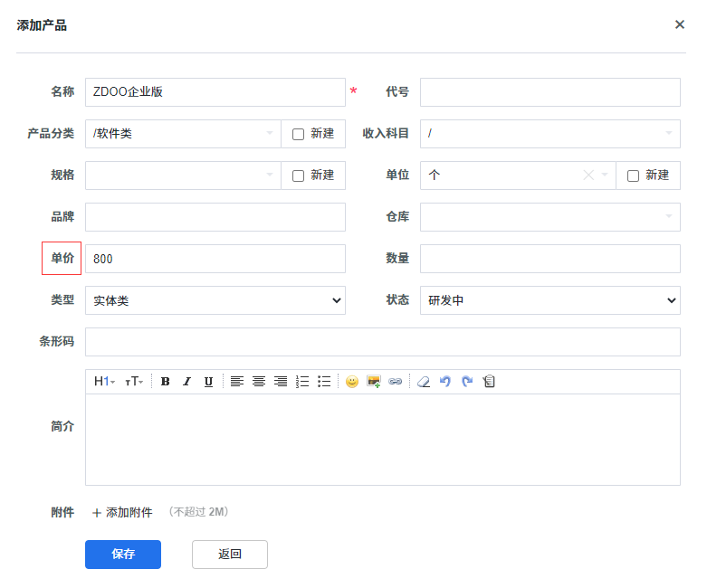This screenshot has height=588, width=707.
Task: Click the 品牌 input field
Action: coord(215,217)
